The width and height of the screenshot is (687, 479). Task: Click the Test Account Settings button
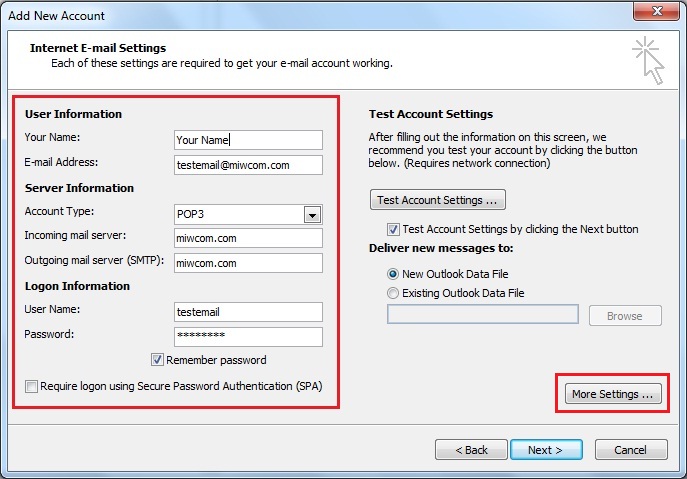(438, 200)
